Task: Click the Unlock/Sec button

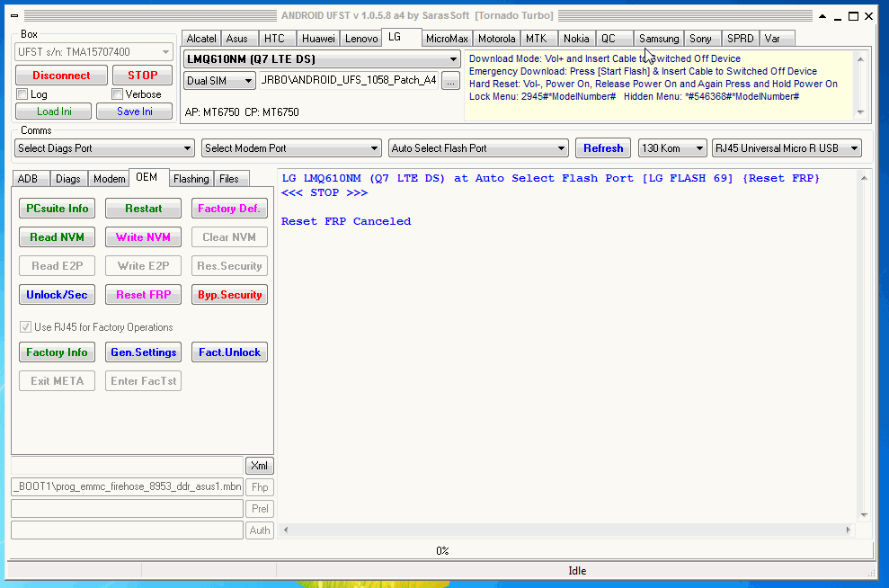Action: tap(58, 295)
